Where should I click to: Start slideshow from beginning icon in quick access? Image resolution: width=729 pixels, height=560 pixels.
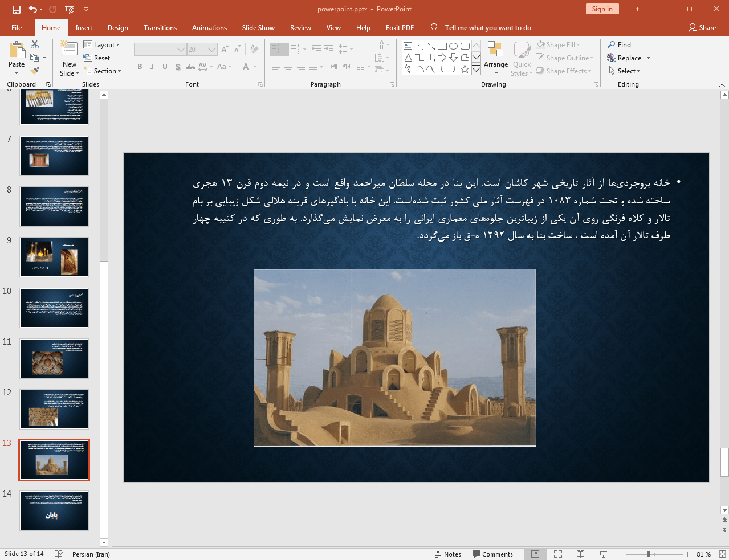[x=70, y=9]
